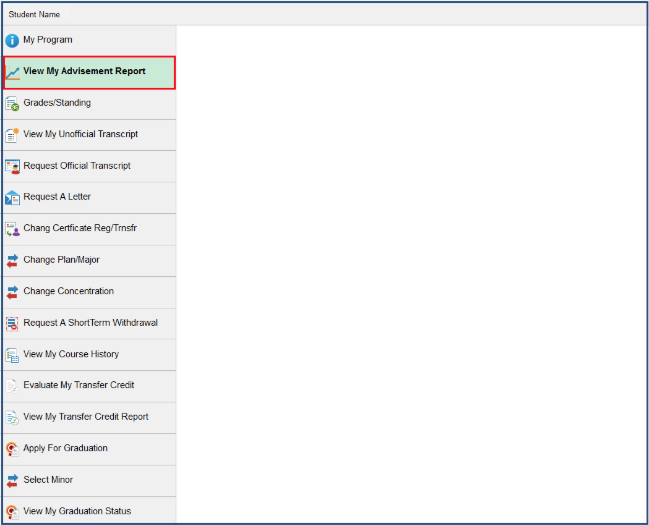This screenshot has width=649, height=525.
Task: Click the Select Minor arrows icon
Action: 13,480
